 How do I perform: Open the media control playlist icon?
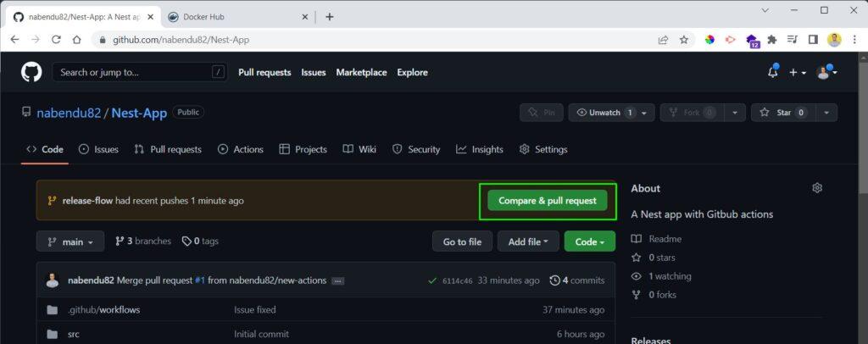click(x=793, y=40)
